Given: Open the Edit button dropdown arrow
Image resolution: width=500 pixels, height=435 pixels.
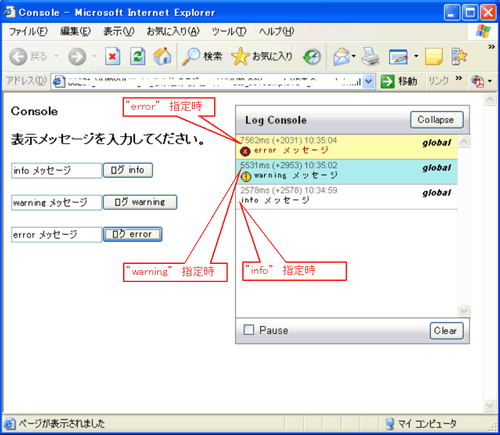Looking at the screenshot, I should tap(416, 56).
